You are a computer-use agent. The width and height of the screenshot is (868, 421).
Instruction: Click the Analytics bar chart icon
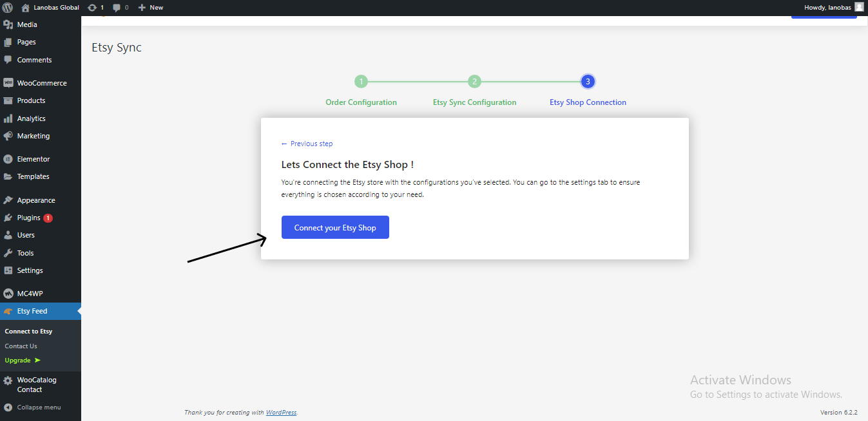coord(8,118)
